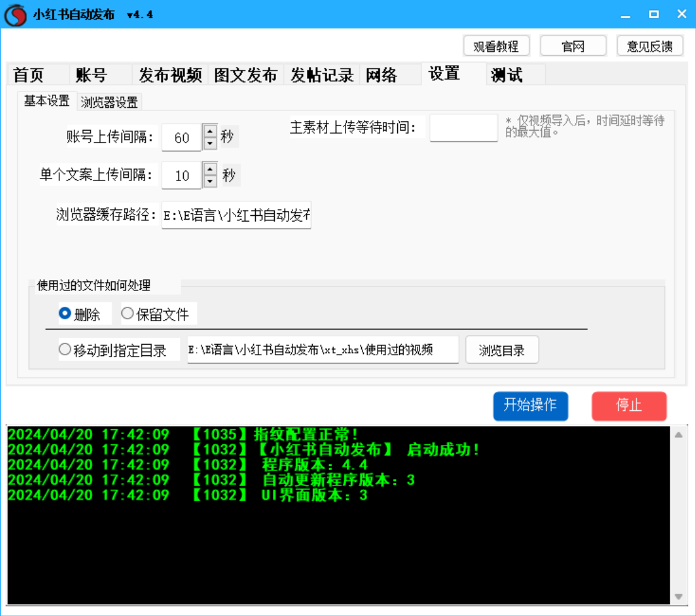Click the log scrollbar down arrow
This screenshot has width=696, height=616.
click(x=678, y=596)
